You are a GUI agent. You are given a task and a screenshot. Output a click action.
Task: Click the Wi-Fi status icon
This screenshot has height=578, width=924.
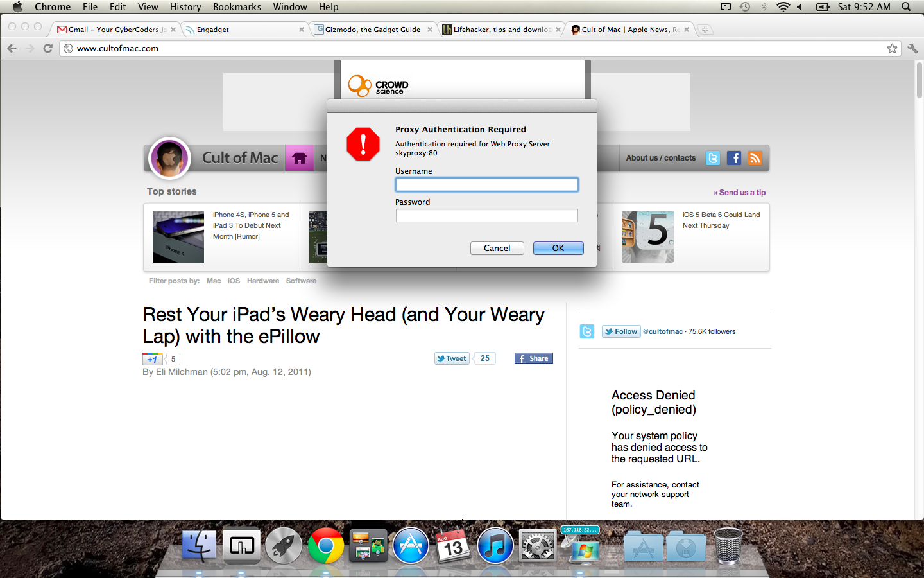(783, 7)
